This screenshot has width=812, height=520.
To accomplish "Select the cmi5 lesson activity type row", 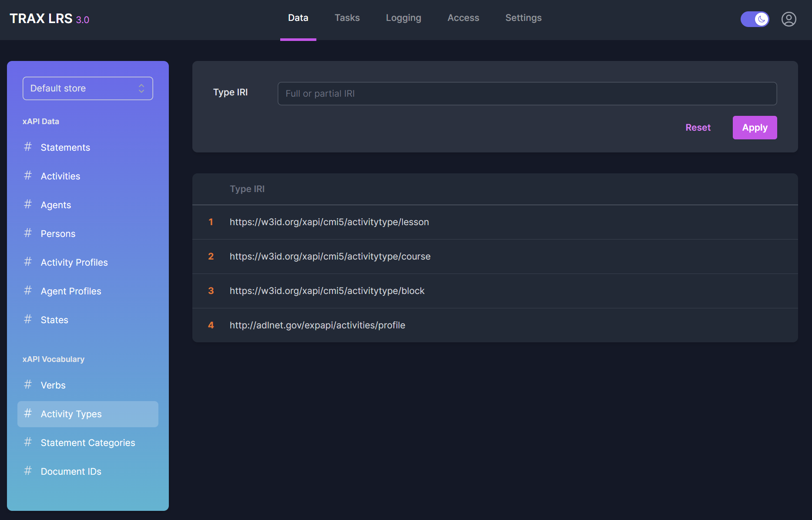I will [329, 222].
